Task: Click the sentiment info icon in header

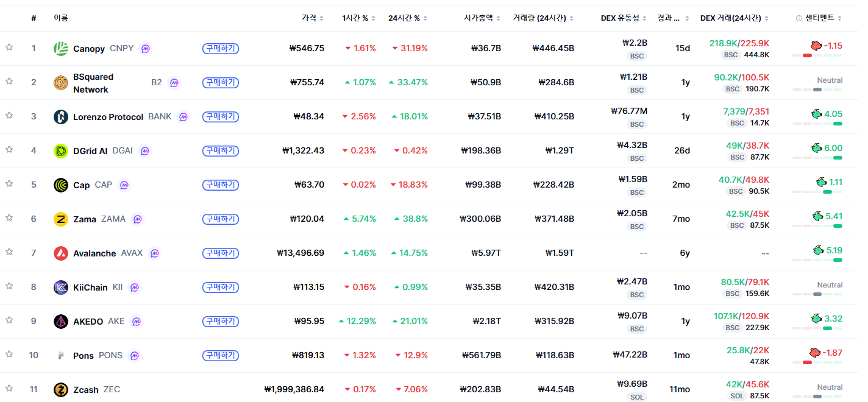Action: click(x=799, y=18)
